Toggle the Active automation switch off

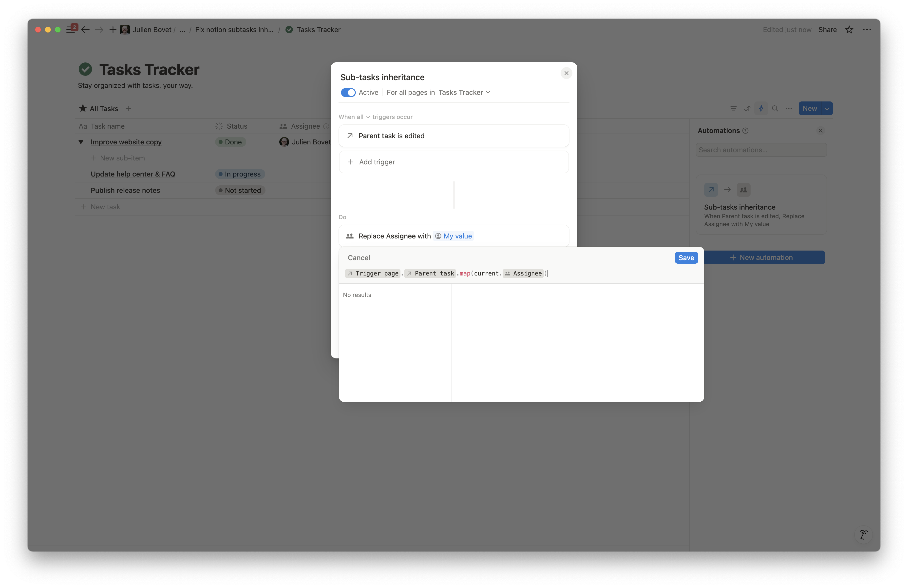point(348,93)
